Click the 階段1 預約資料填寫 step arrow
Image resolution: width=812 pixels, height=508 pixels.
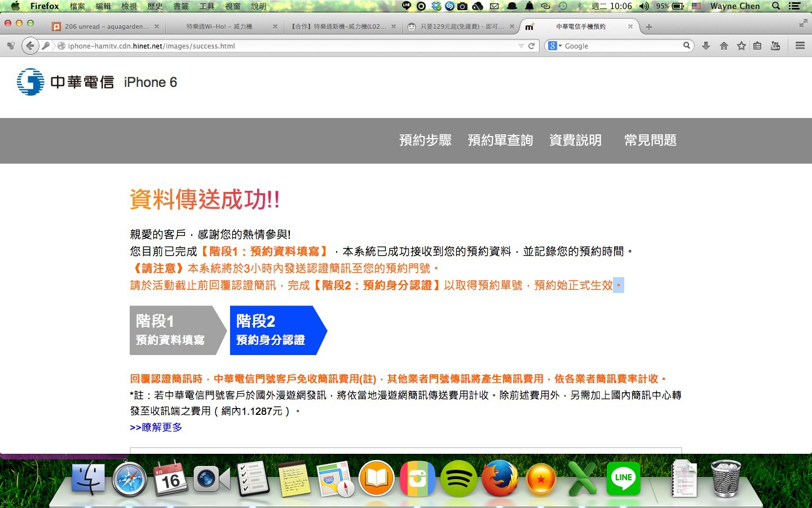(x=178, y=330)
